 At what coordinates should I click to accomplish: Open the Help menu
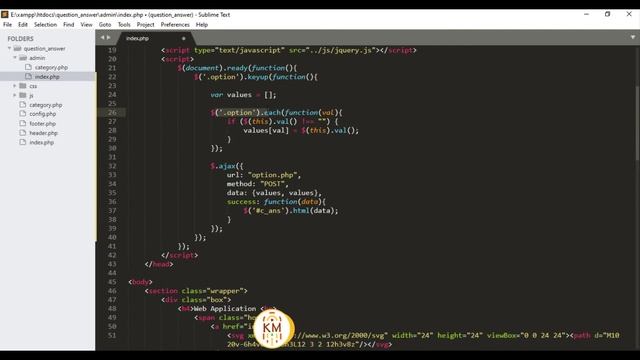pyautogui.click(x=202, y=24)
